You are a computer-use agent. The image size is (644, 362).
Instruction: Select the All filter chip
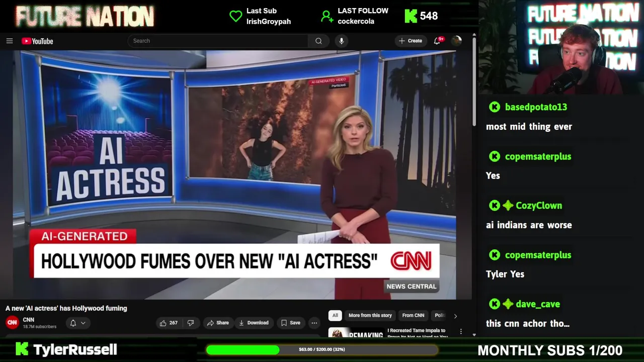coord(335,315)
